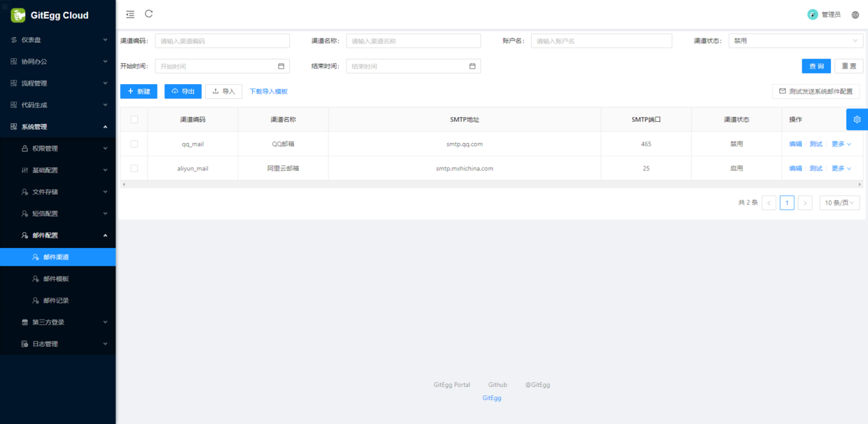Click the 查询 search button
The height and width of the screenshot is (424, 868).
816,66
